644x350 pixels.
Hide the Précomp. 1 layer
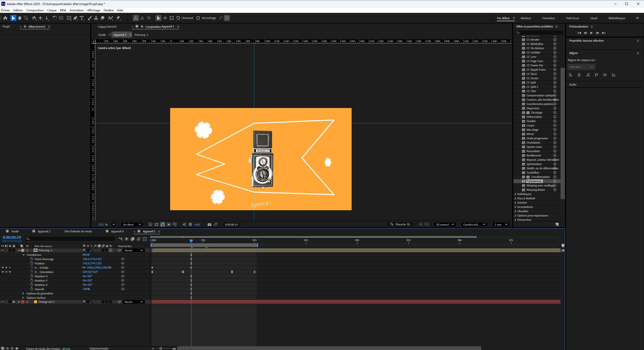pos(3,250)
